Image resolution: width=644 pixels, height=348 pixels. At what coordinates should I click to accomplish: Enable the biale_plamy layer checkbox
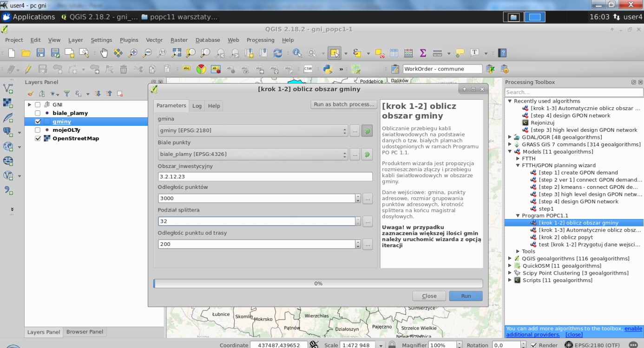pyautogui.click(x=38, y=113)
